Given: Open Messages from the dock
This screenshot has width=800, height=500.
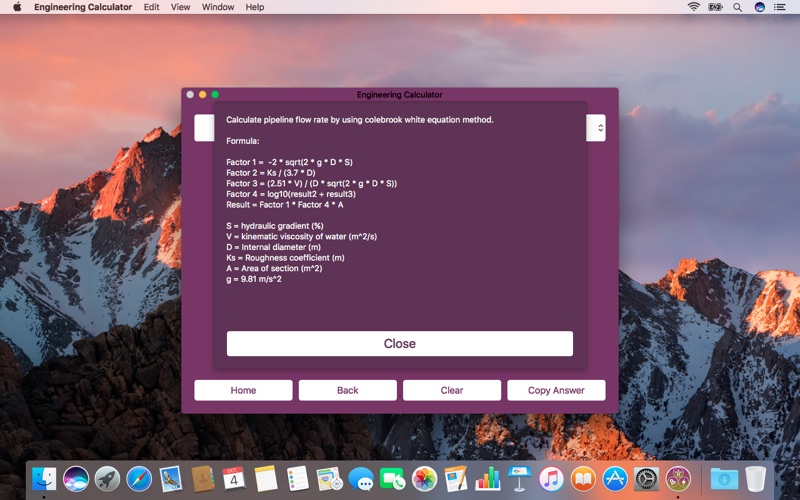Looking at the screenshot, I should pyautogui.click(x=361, y=479).
